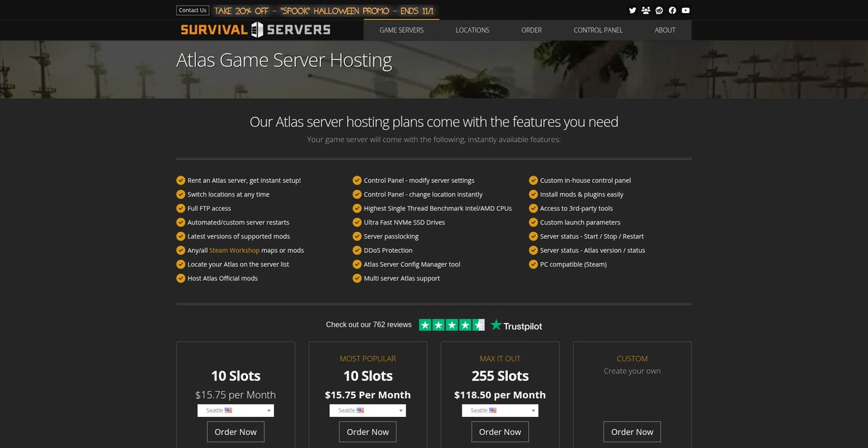
Task: Open the Twitter social icon
Action: click(x=632, y=10)
